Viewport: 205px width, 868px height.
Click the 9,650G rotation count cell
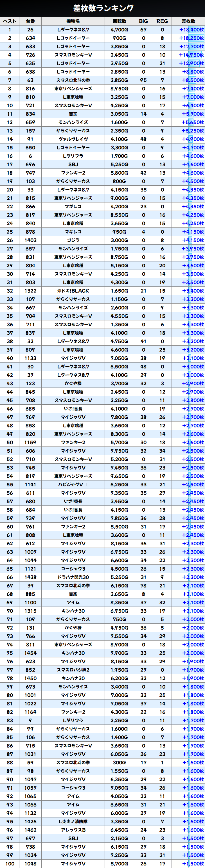click(x=119, y=476)
